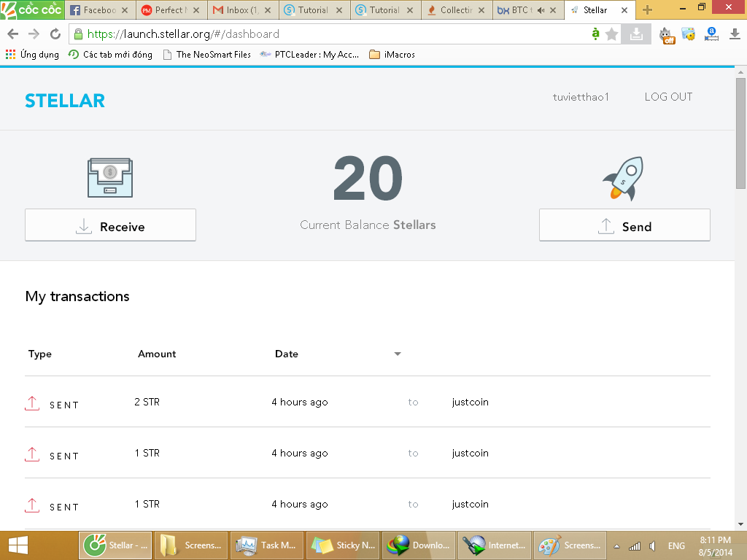Click the LOG OUT link
The image size is (747, 560).
pyautogui.click(x=668, y=97)
